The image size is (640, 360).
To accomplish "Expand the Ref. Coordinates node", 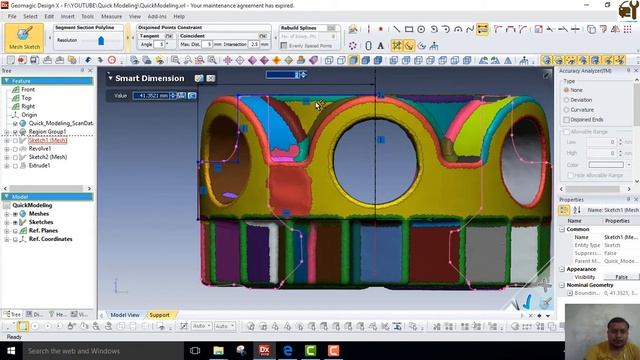I will (x=7, y=240).
